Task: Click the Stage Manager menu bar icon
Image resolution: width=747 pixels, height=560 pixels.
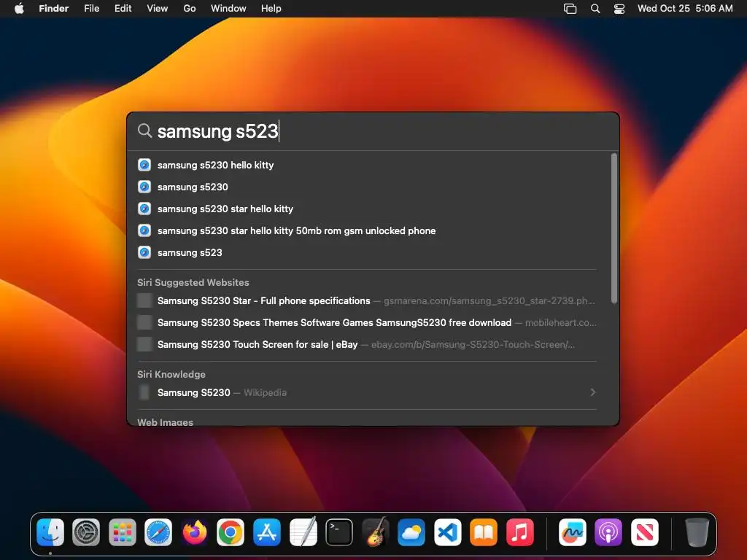Action: [570, 9]
